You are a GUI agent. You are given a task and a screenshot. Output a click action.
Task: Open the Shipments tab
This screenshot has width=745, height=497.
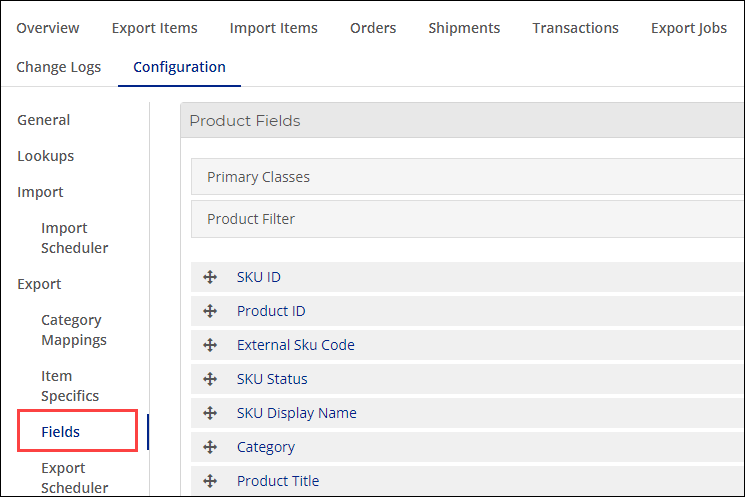click(464, 28)
